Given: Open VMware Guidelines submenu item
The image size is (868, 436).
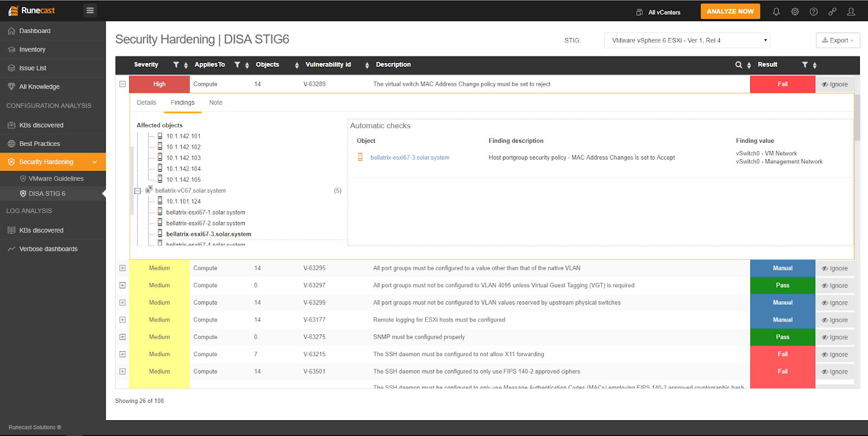Looking at the screenshot, I should [x=53, y=179].
